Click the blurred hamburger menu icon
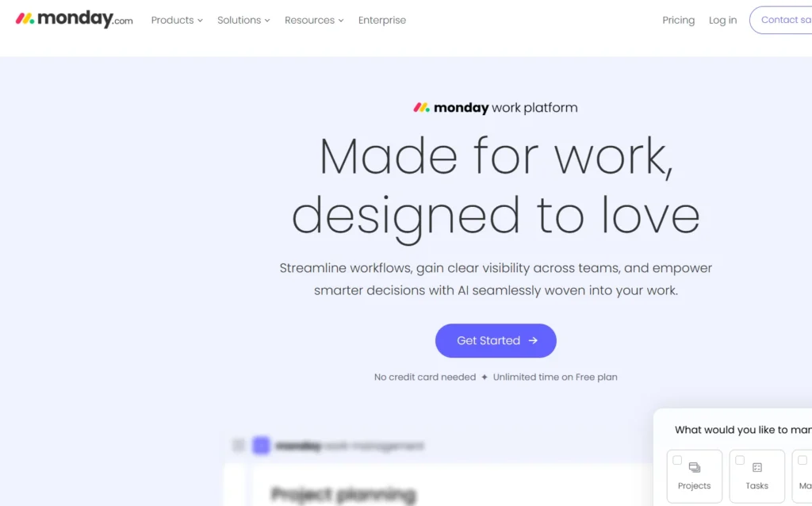 (239, 446)
